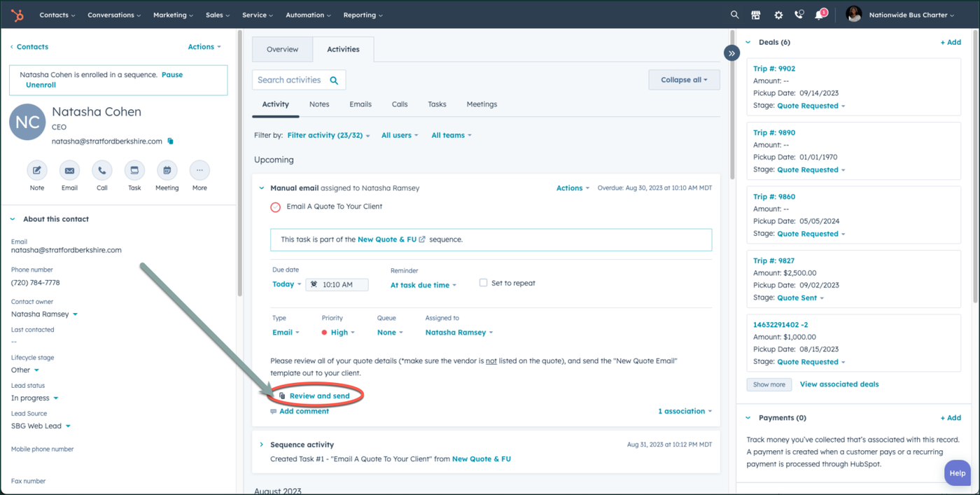
Task: Click the Meeting calendar icon
Action: click(167, 170)
